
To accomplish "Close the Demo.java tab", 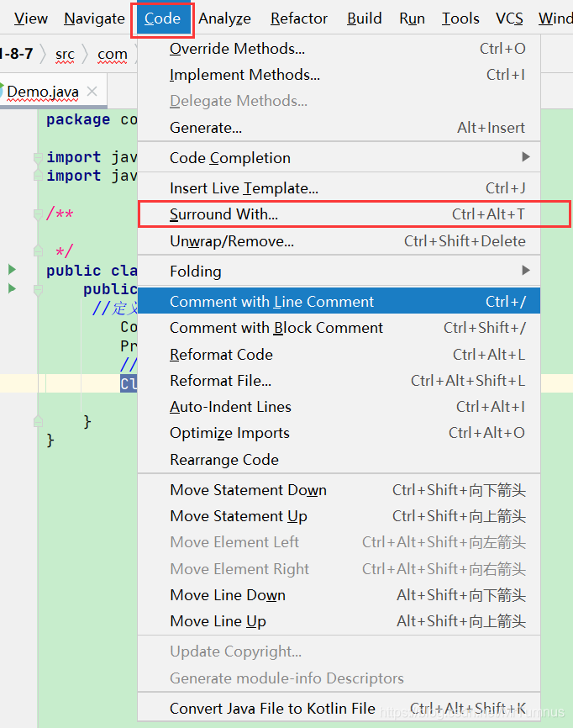I will click(92, 92).
